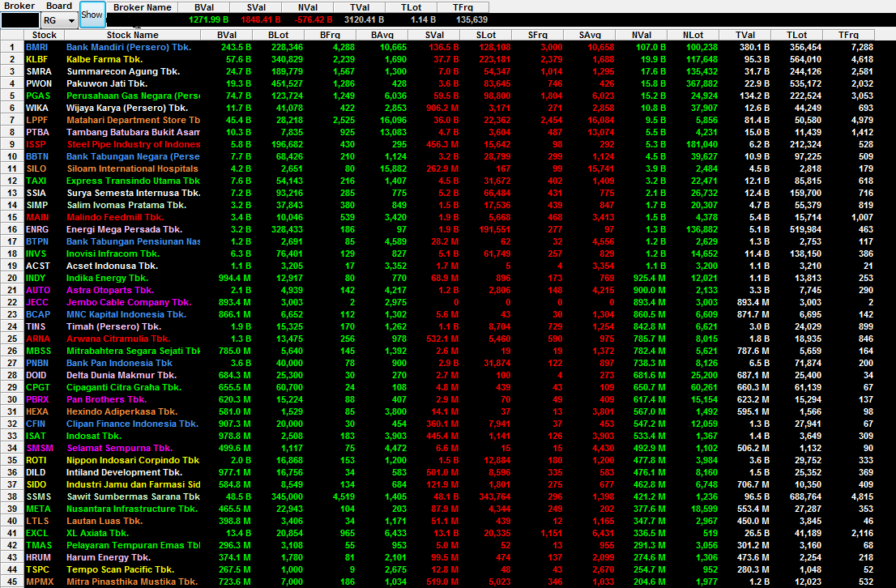This screenshot has width=896, height=588.
Task: Select the PGAS stock code
Action: tap(38, 96)
